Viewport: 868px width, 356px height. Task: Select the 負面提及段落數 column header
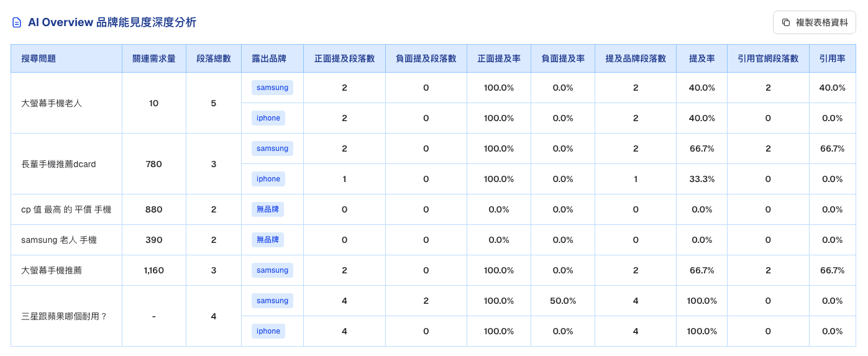(426, 58)
